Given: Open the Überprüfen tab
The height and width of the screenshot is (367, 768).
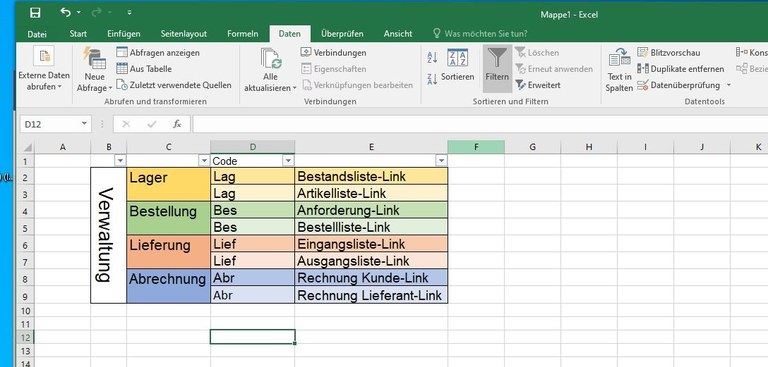Looking at the screenshot, I should pyautogui.click(x=342, y=34).
